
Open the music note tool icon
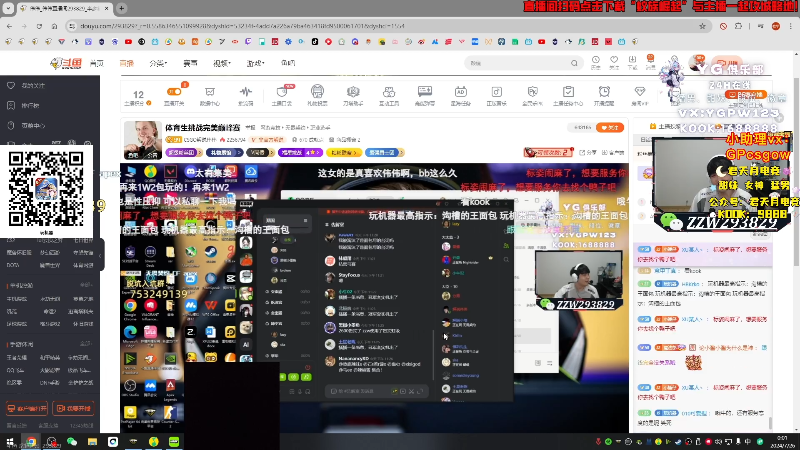tap(496, 95)
